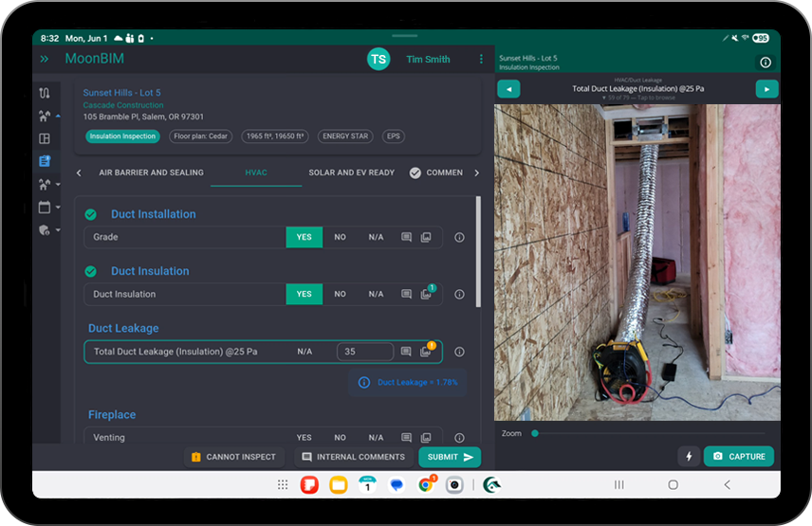Open Tim Smith profile name

click(x=428, y=60)
